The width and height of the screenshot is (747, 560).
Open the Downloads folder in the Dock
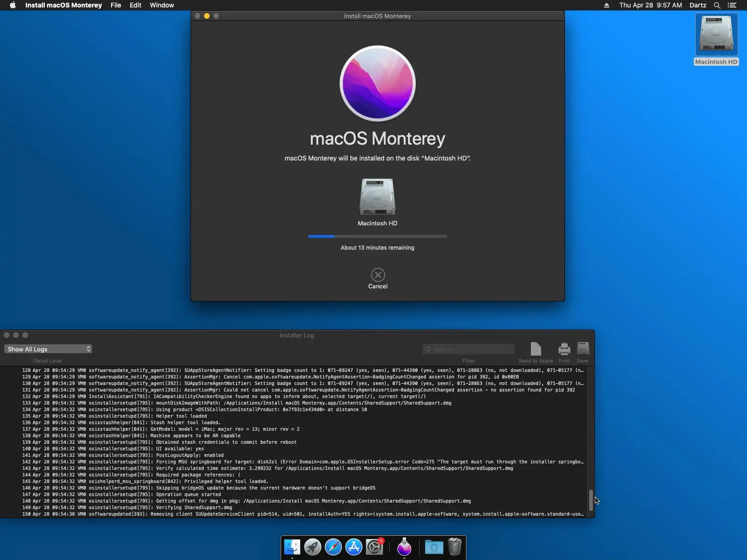pos(434,547)
